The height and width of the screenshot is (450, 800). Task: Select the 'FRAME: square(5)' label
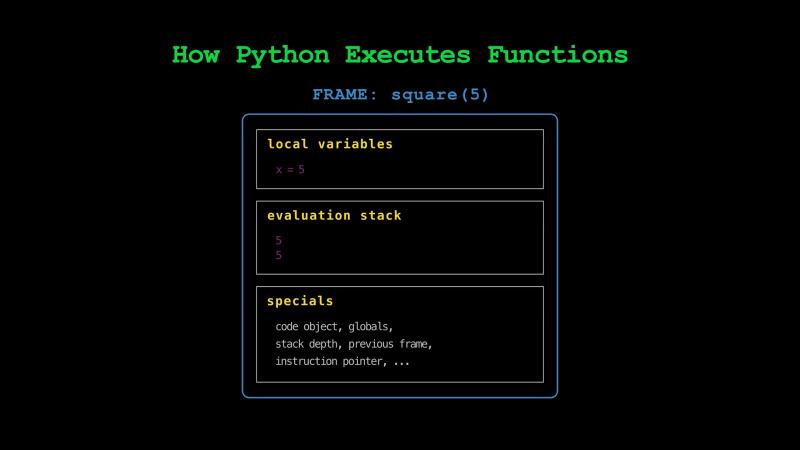coord(401,94)
